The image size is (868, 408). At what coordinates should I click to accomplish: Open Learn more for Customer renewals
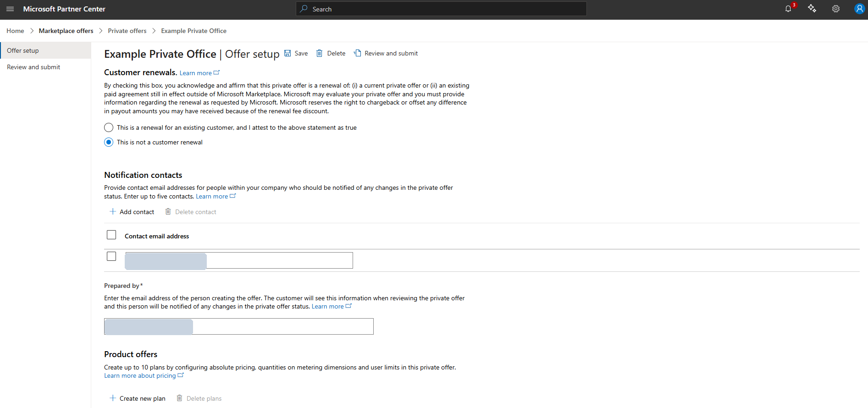click(195, 73)
